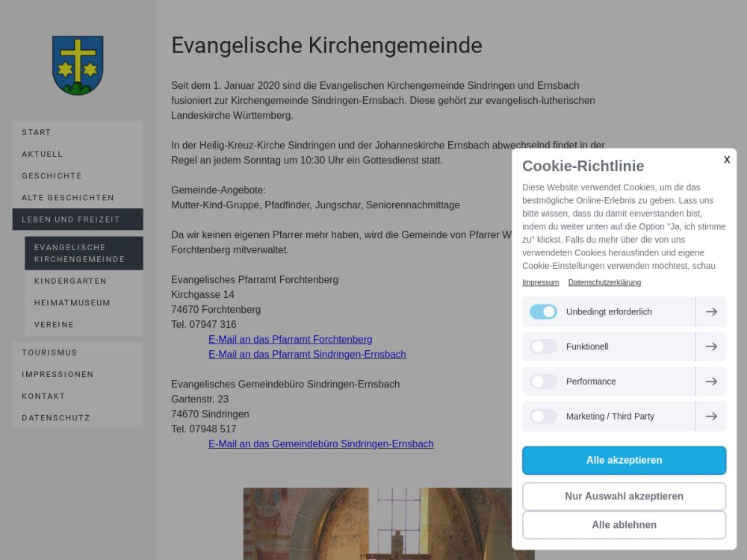This screenshot has height=560, width=747.
Task: Open the Tourismus menu item
Action: coord(49,352)
